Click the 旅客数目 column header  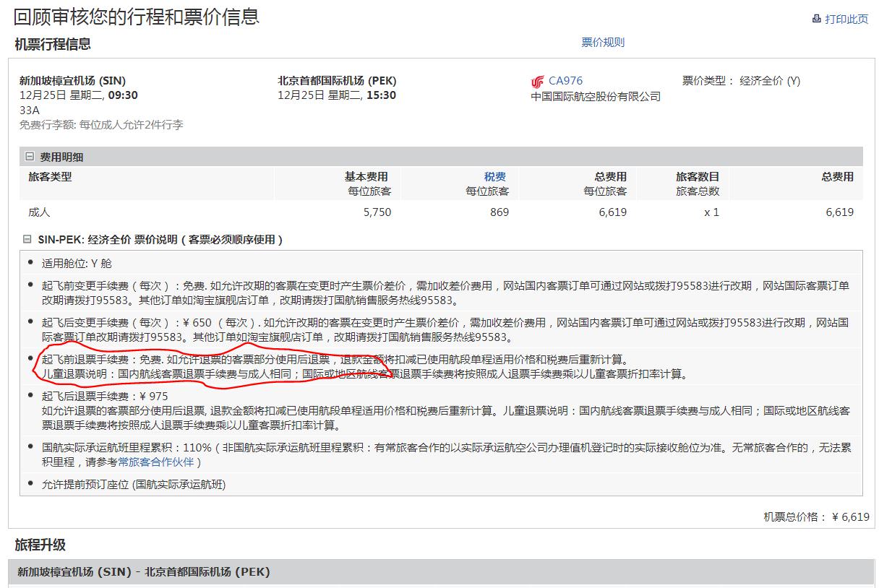(697, 177)
